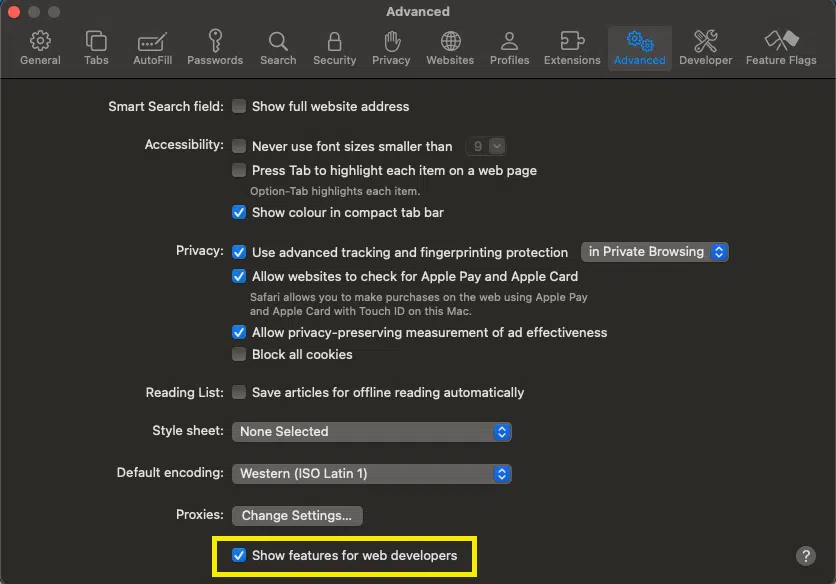Viewport: 836px width, 584px height.
Task: Expand the Style sheet dropdown
Action: [372, 432]
